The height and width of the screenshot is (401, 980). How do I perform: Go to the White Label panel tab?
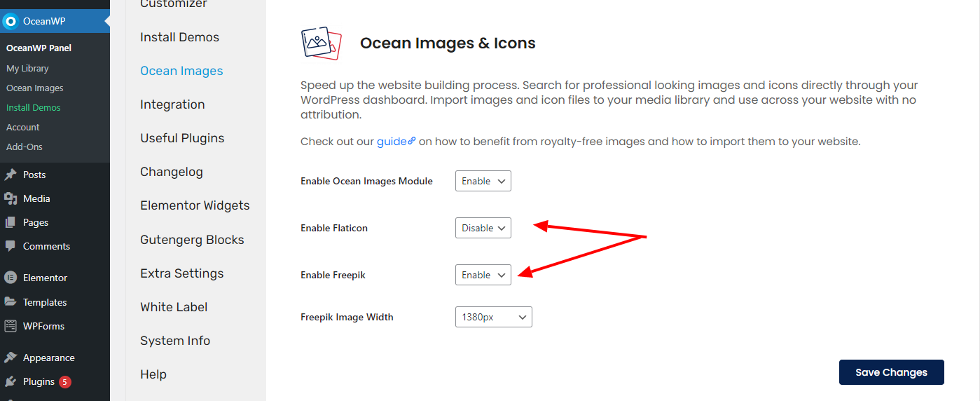click(x=174, y=307)
